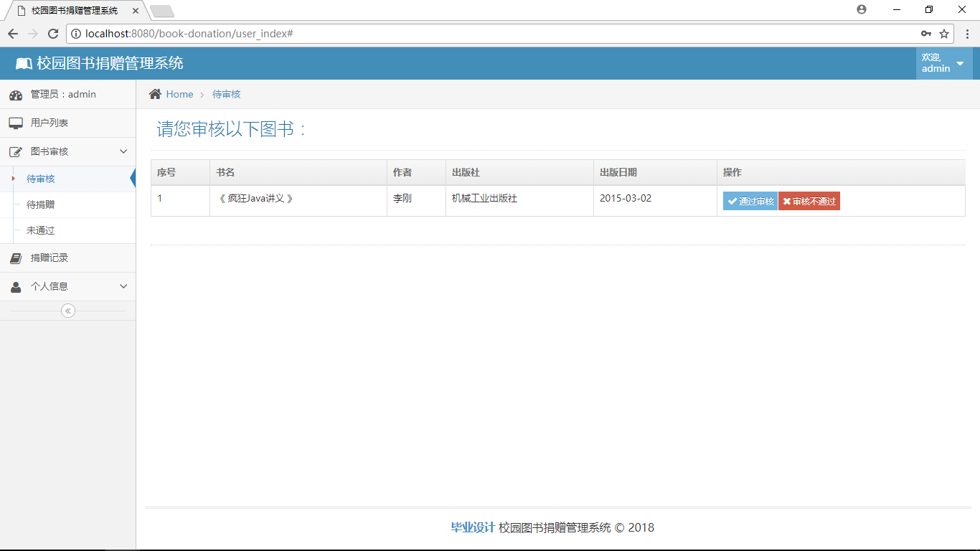The height and width of the screenshot is (551, 980).
Task: Collapse sidebar with double-chevron icon
Action: [68, 311]
